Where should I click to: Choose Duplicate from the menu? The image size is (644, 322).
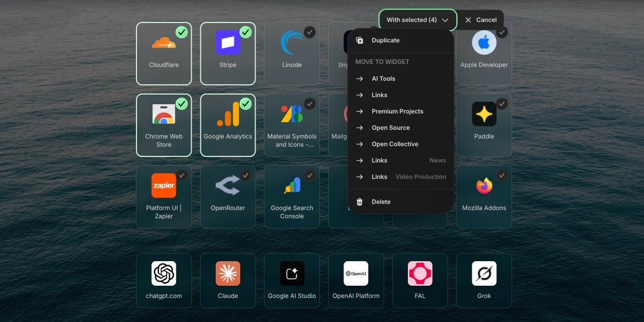[x=401, y=40]
